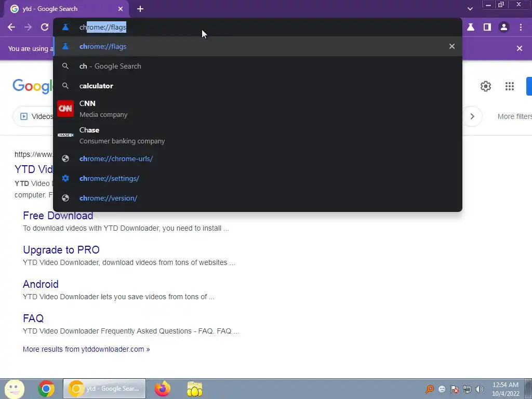
Task: Toggle the side panel icon
Action: pyautogui.click(x=487, y=27)
